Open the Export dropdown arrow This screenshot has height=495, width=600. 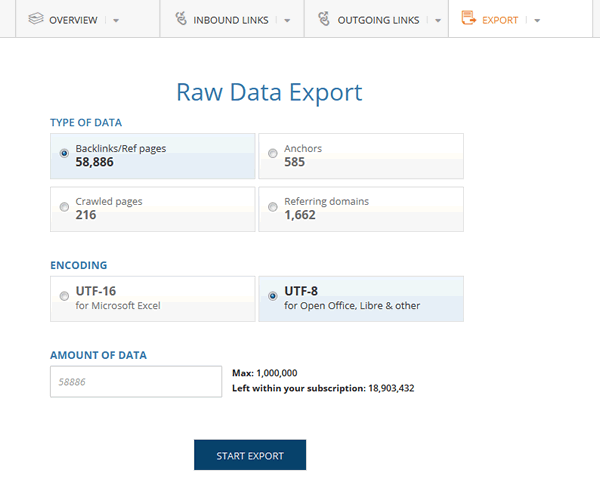coord(537,20)
